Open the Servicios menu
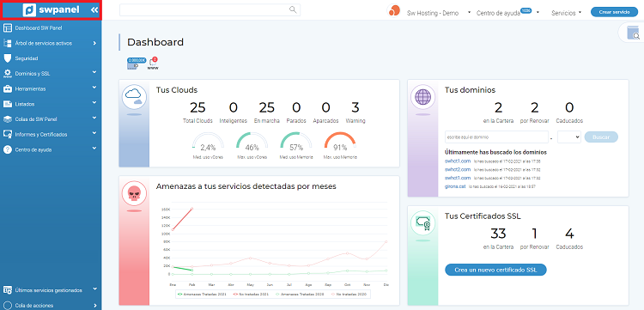 [567, 13]
